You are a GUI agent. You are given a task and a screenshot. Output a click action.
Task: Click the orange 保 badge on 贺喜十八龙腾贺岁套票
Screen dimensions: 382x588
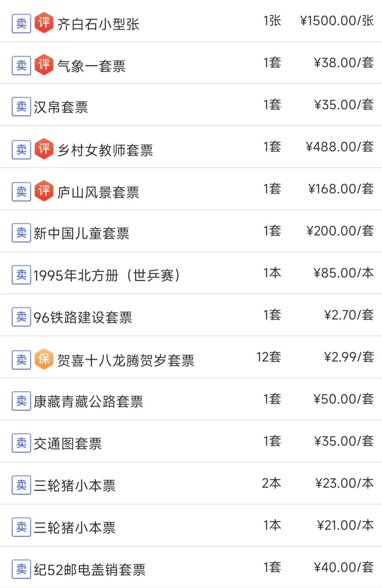44,359
